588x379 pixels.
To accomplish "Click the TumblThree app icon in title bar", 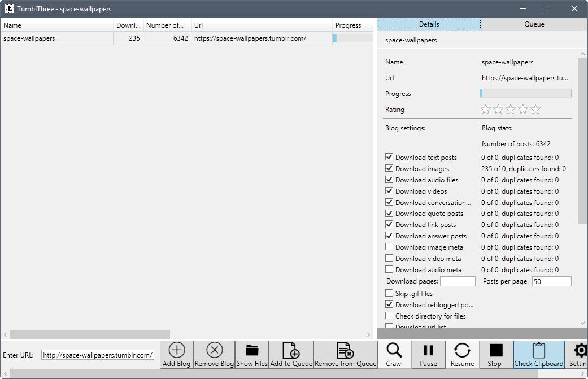I will [10, 8].
